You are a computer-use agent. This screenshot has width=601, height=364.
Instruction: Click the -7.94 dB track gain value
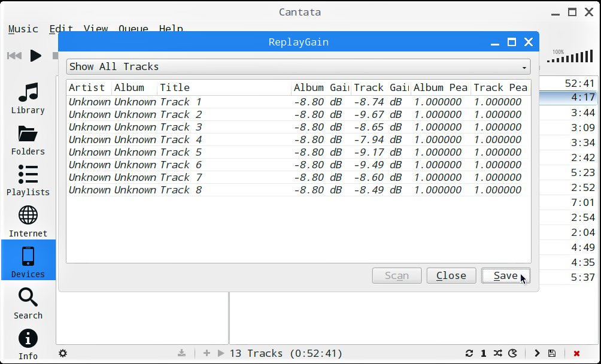click(x=378, y=140)
